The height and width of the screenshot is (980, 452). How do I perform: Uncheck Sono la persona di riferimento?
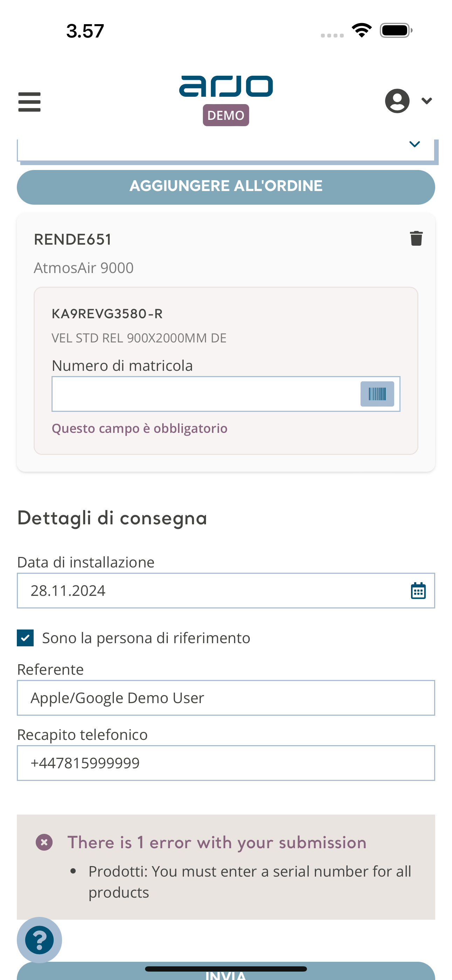point(25,638)
